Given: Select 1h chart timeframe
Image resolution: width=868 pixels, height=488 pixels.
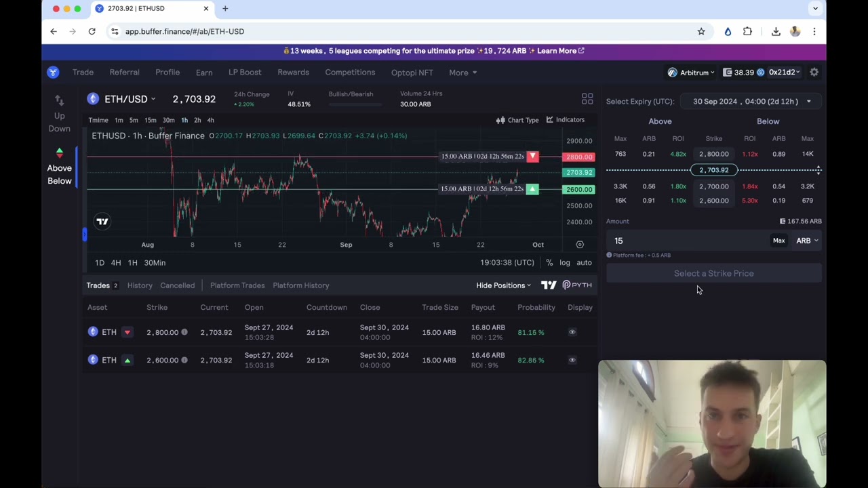Looking at the screenshot, I should (184, 120).
